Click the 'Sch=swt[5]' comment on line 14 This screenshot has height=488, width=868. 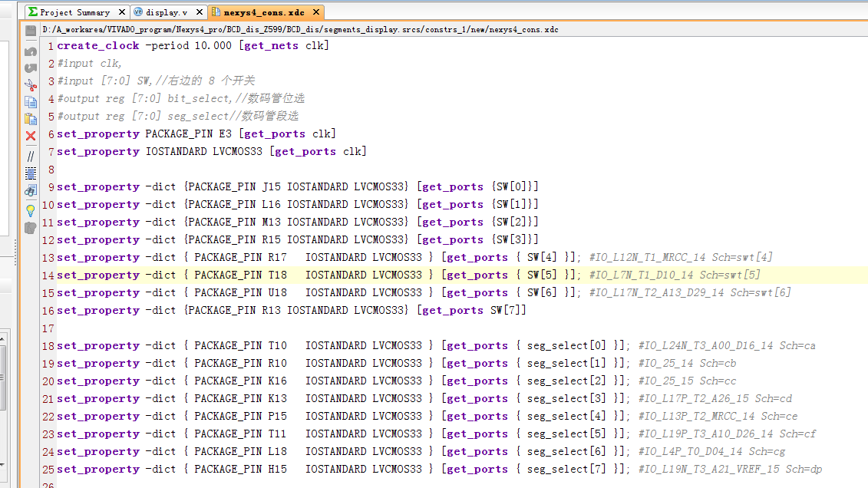click(730, 275)
